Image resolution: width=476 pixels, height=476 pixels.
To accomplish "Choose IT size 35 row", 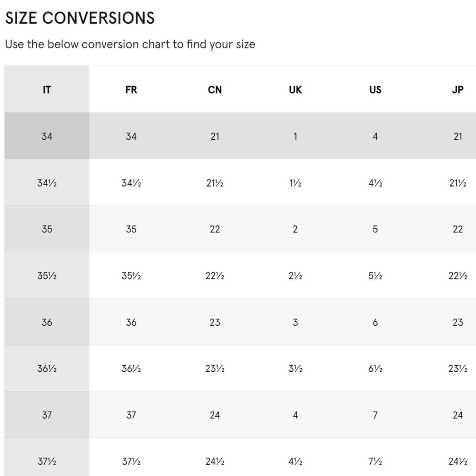I will pos(240,229).
